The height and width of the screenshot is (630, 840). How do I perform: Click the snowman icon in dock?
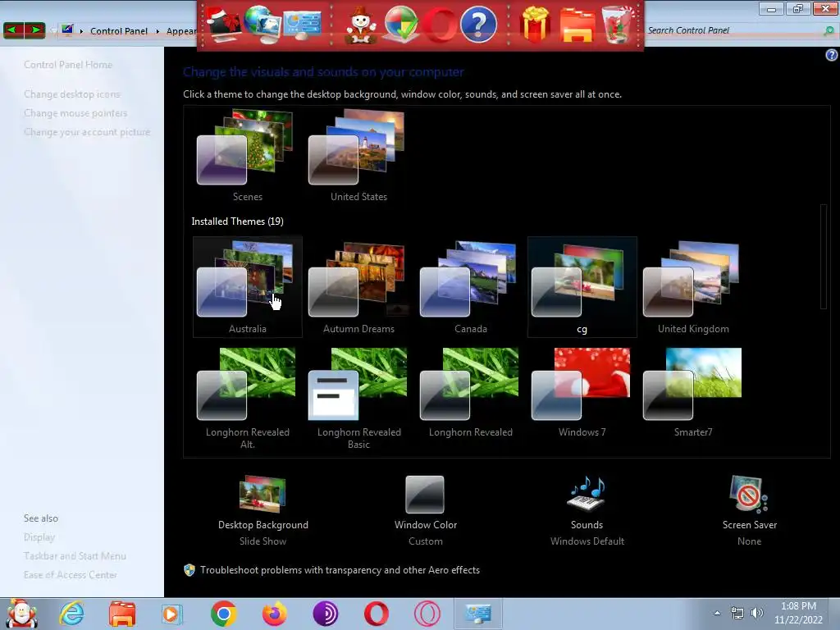(361, 25)
